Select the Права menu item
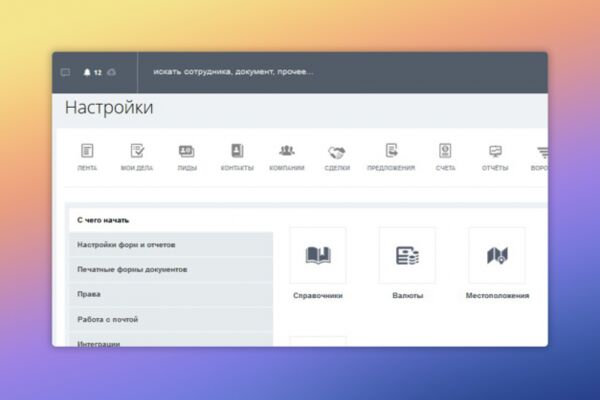The width and height of the screenshot is (600, 400). pos(171,294)
